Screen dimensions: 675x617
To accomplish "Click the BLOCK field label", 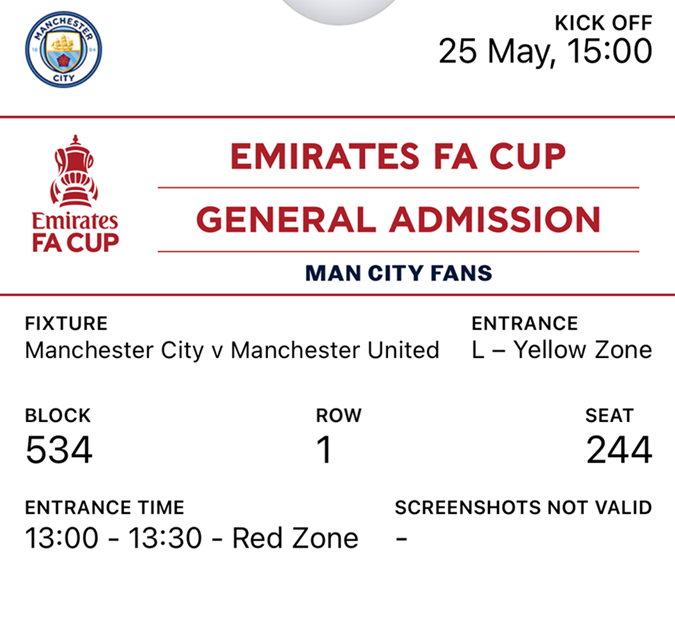I will coord(58,415).
